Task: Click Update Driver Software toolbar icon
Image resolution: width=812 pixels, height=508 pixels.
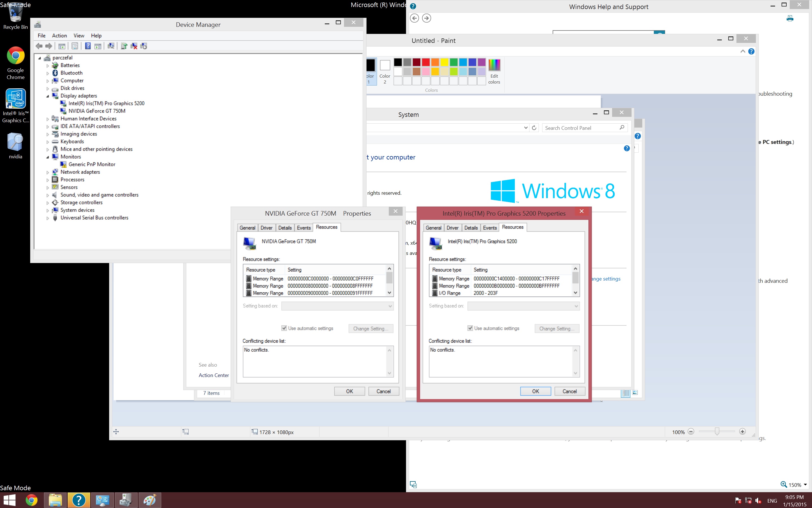Action: (x=124, y=46)
